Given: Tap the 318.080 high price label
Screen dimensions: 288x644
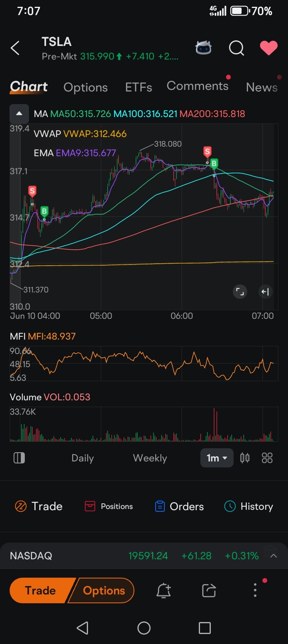Looking at the screenshot, I should click(168, 144).
